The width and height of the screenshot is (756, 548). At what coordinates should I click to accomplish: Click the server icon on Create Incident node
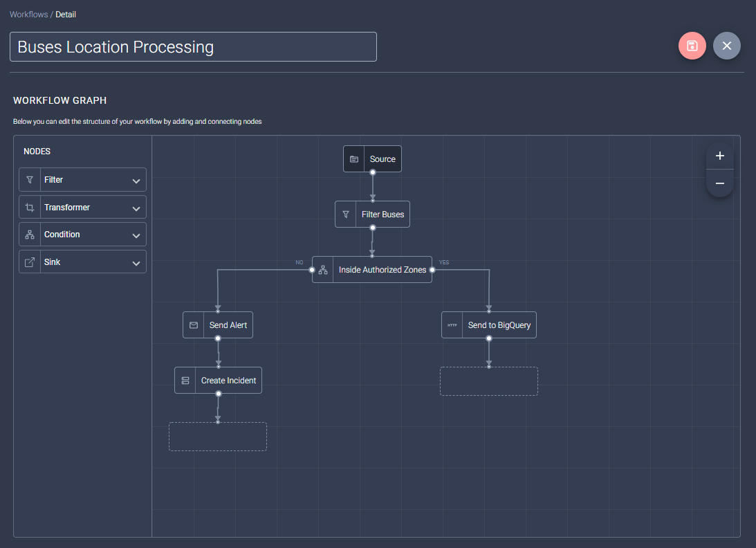185,381
